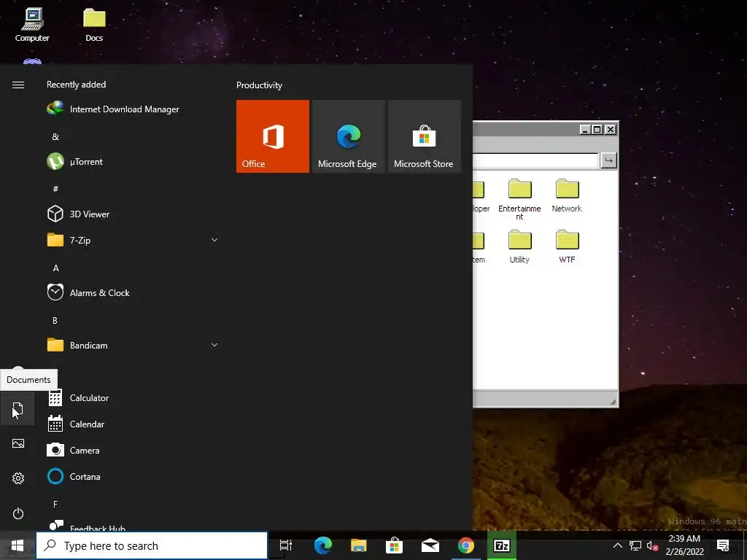Open the Power options button
This screenshot has height=560, width=747.
tap(18, 513)
